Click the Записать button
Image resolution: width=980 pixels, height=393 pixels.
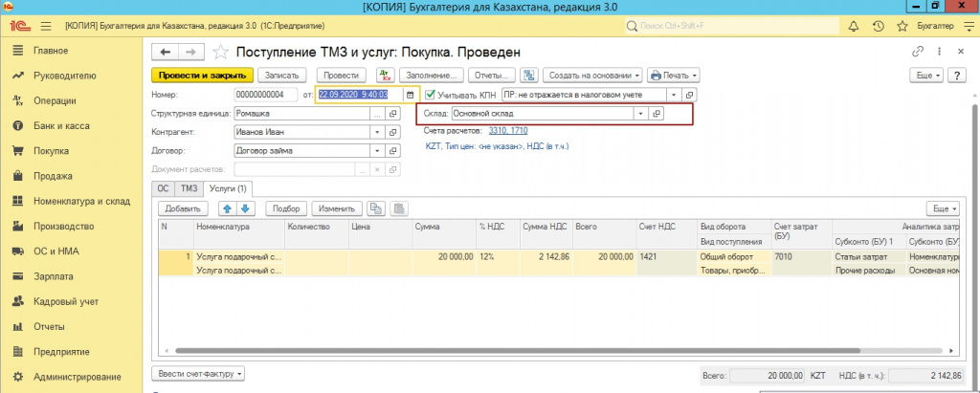pos(282,75)
